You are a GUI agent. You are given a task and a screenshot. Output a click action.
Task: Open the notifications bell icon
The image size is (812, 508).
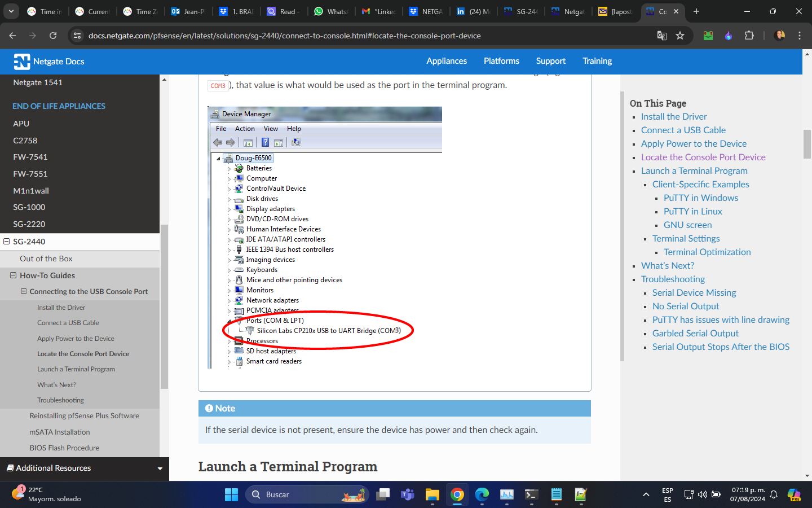coord(774,494)
